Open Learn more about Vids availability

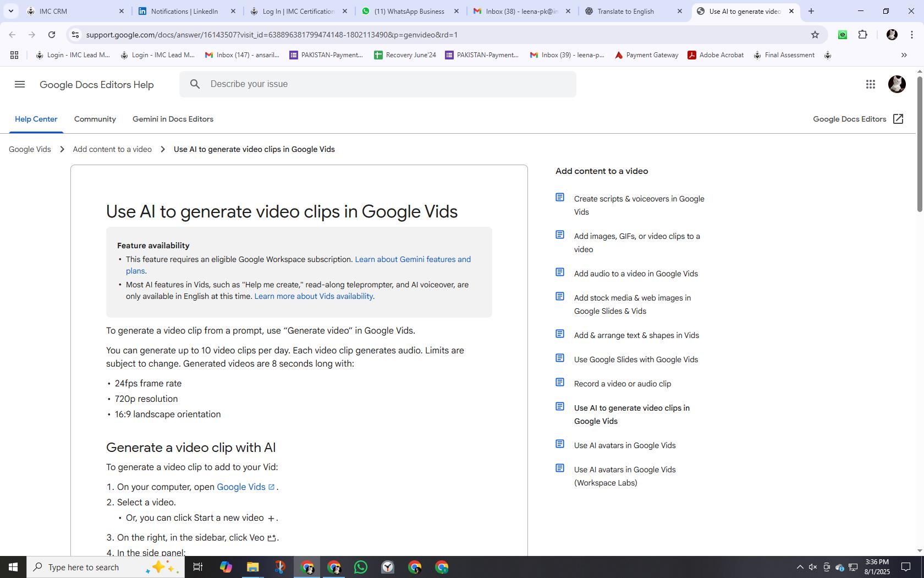pos(313,296)
